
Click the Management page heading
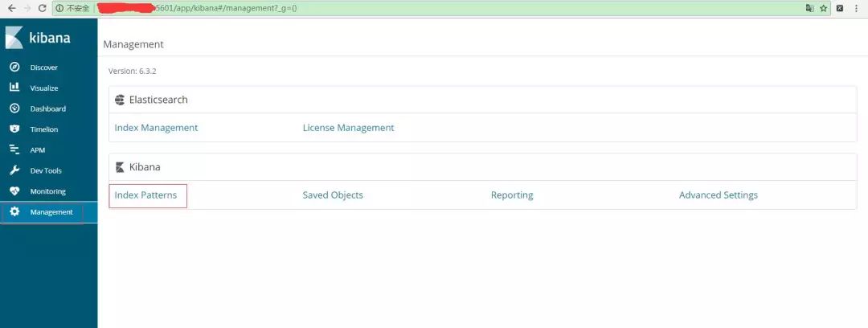[x=133, y=44]
